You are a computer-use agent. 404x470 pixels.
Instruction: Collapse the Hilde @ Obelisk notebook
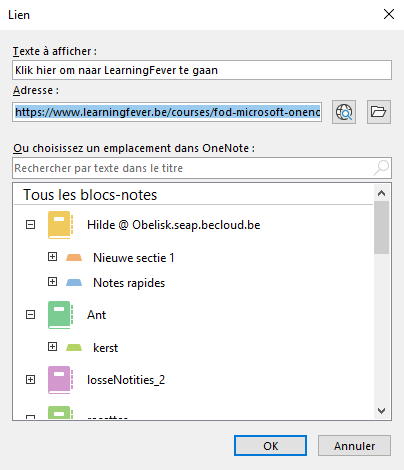click(x=30, y=225)
